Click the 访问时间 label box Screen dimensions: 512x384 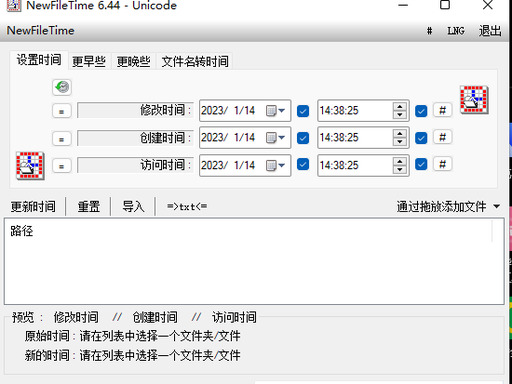(135, 165)
